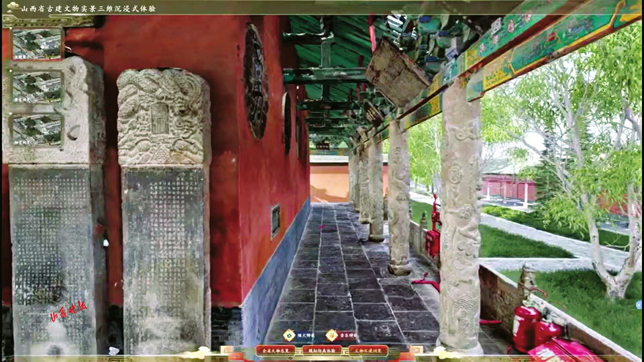
Task: Toggle the smoke effect diamond icon
Action: [x=288, y=335]
